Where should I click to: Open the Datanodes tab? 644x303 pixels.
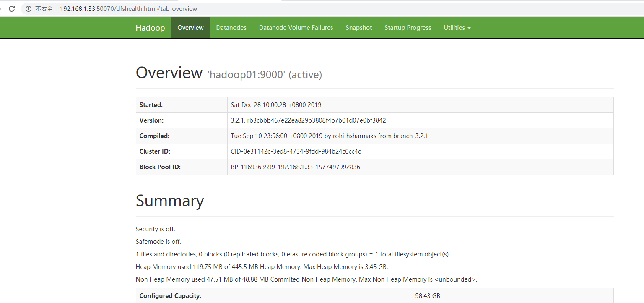click(x=231, y=28)
